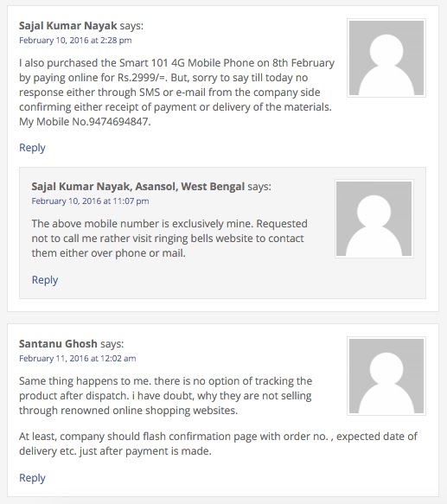This screenshot has height=504, width=447.
Task: Open the February 10, 2016 at 11:07 pm permalink
Action: (x=90, y=201)
